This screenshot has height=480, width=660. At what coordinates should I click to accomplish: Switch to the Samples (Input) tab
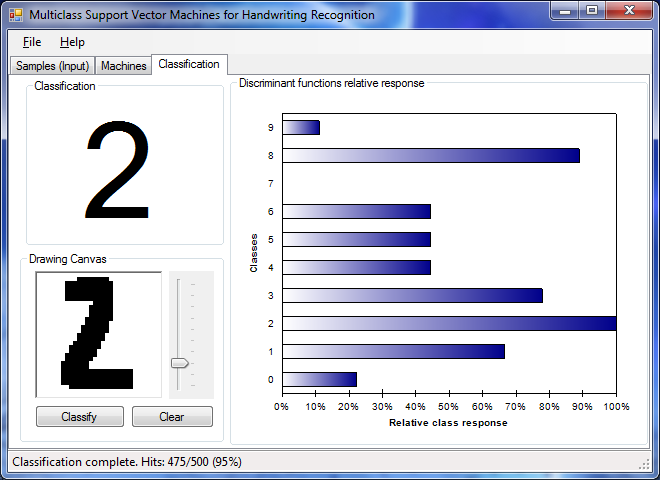(x=53, y=66)
